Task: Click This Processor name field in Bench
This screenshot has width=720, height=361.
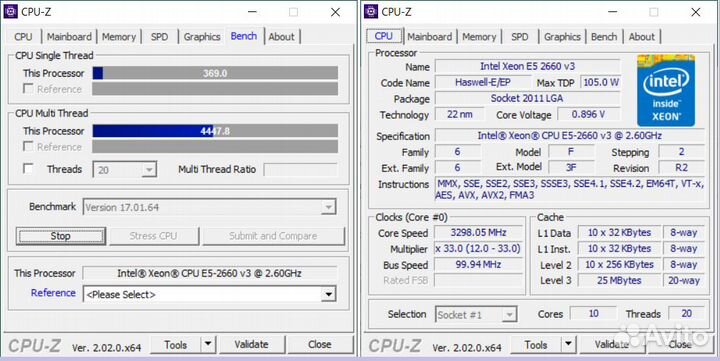Action: pos(209,273)
